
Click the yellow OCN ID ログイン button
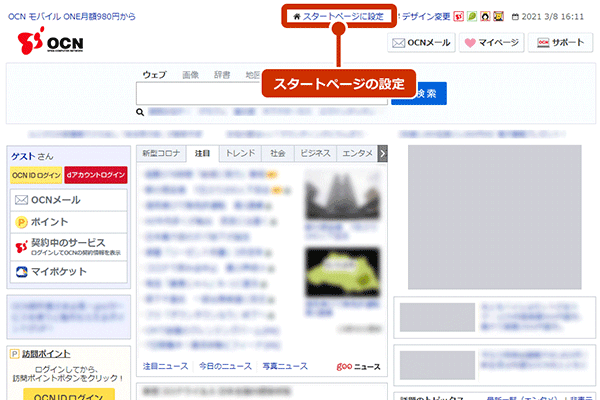coord(36,175)
